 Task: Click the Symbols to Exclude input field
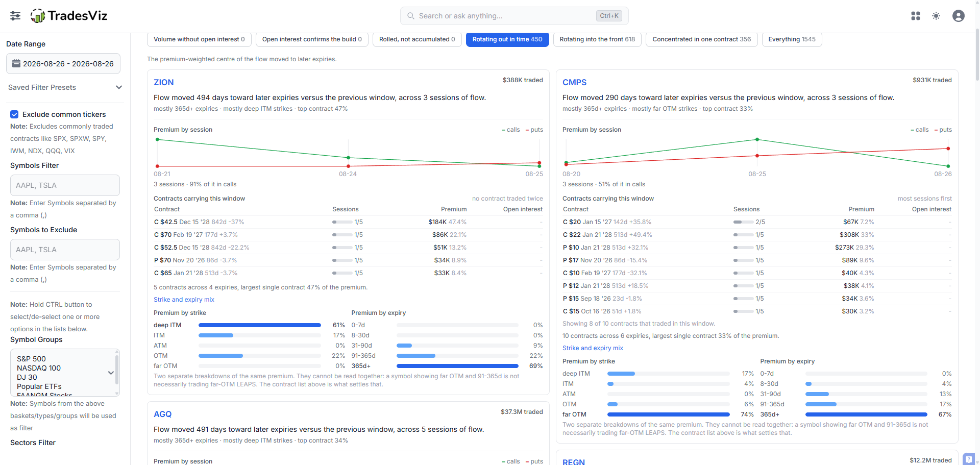(x=65, y=250)
